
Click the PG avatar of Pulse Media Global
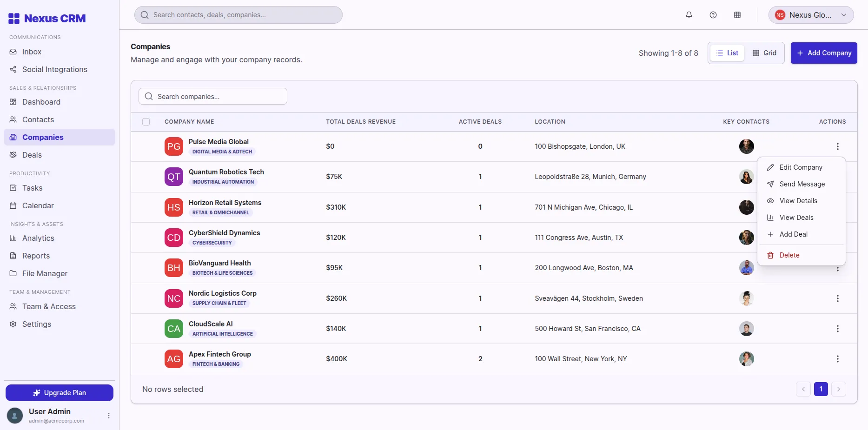coord(174,146)
